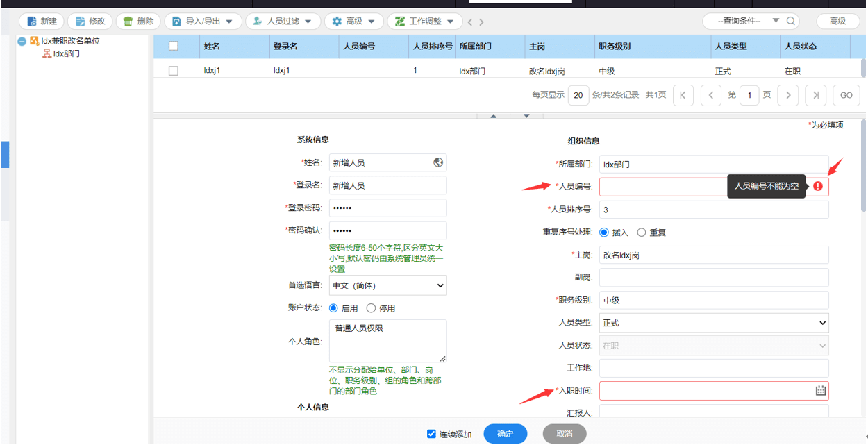The width and height of the screenshot is (868, 445).
Task: Click the toolbar scroll-right chevron
Action: point(481,22)
